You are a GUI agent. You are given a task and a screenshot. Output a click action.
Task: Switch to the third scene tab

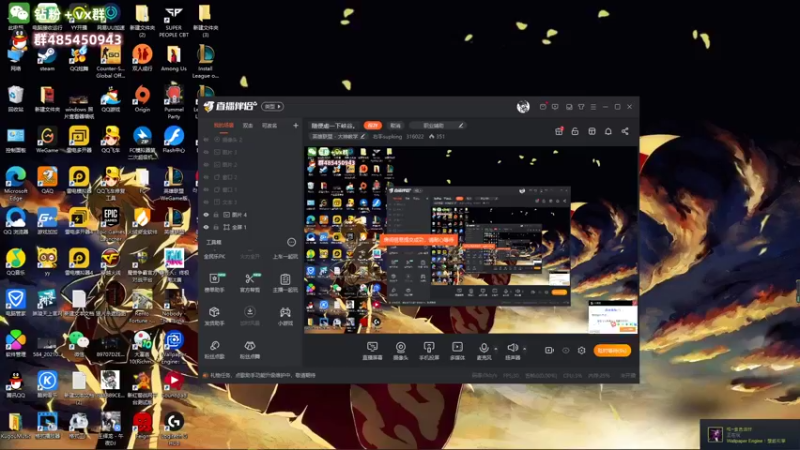click(x=269, y=126)
